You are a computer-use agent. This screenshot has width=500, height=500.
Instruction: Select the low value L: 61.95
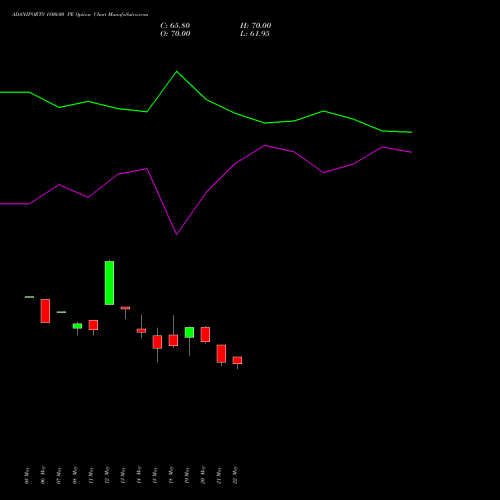[x=255, y=34]
